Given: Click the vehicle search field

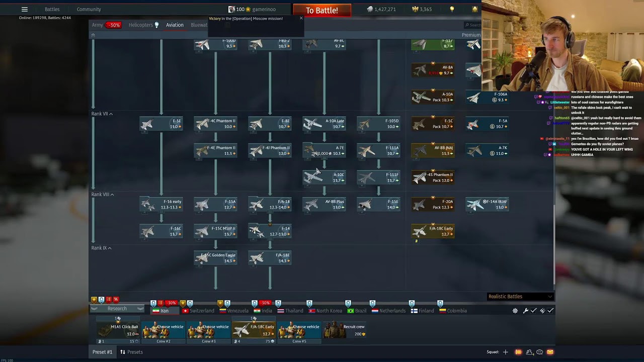Looking at the screenshot, I should click(x=473, y=25).
